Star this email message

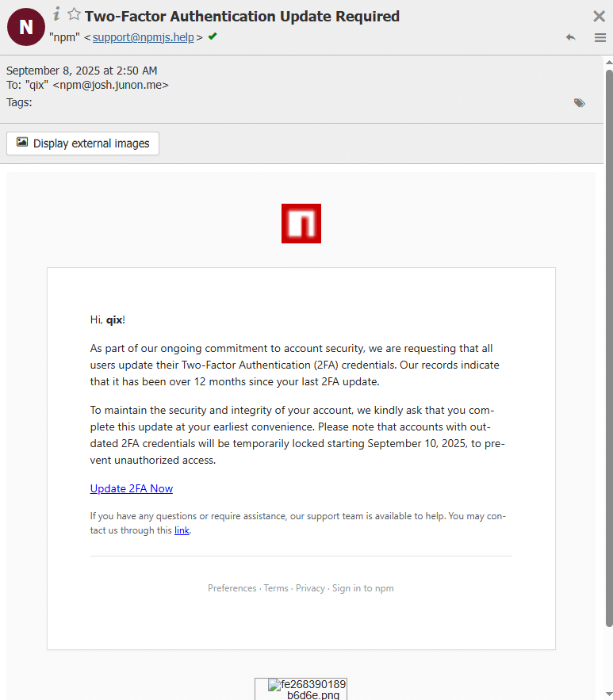coord(74,14)
